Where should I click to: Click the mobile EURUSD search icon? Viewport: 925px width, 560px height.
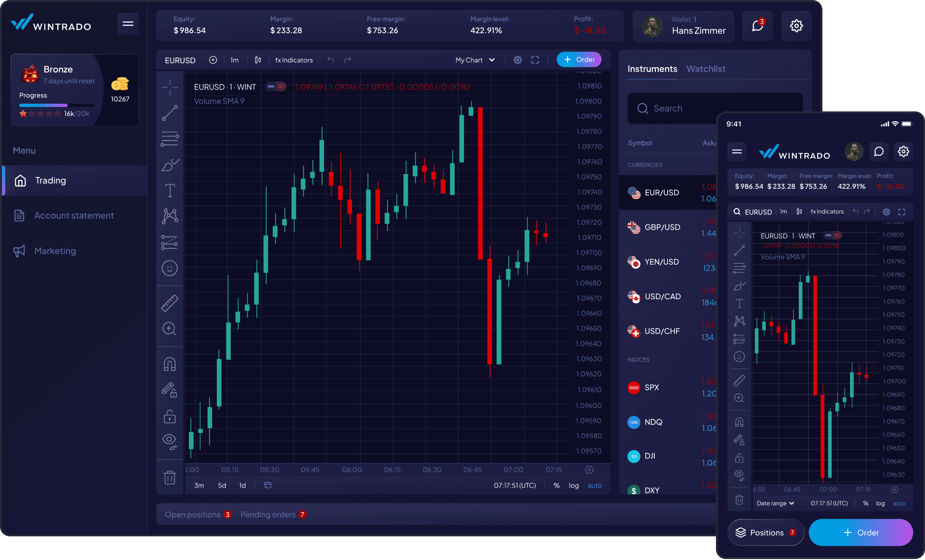click(737, 211)
